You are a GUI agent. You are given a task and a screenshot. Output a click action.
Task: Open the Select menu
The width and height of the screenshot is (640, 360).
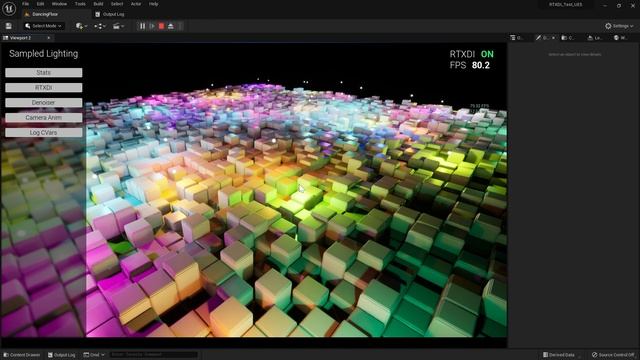117,4
